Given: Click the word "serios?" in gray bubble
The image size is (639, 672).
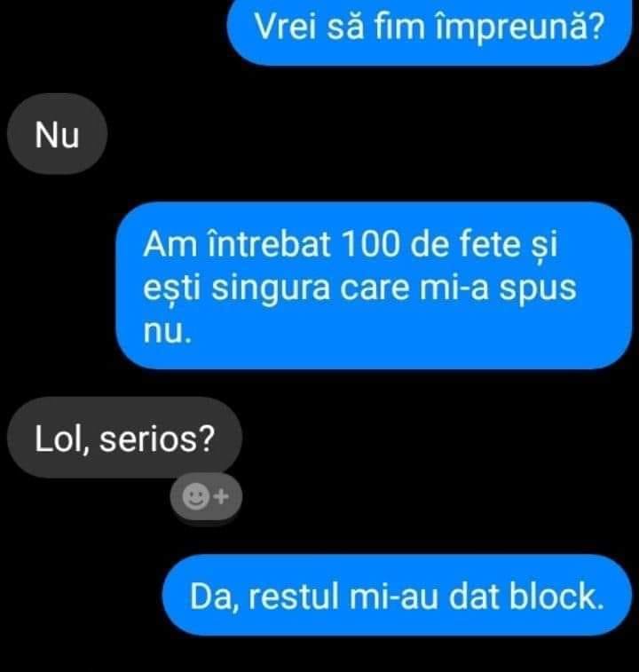Looking at the screenshot, I should click(x=157, y=439).
